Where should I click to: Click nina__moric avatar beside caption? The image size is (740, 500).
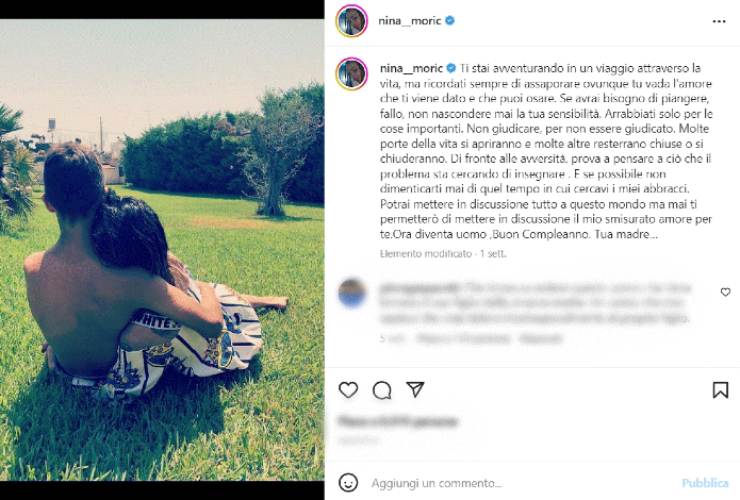[352, 74]
